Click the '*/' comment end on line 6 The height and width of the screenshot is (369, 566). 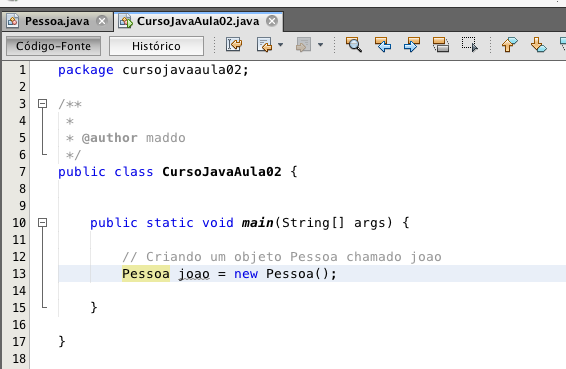pos(74,155)
